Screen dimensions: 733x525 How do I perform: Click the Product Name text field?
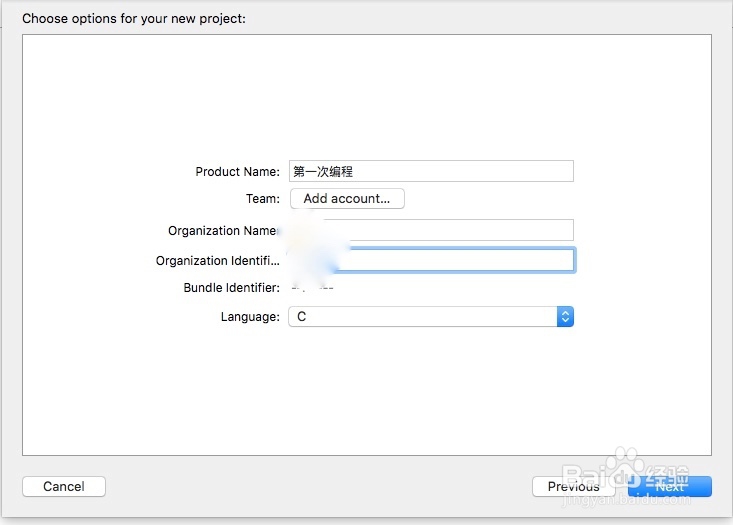click(431, 171)
